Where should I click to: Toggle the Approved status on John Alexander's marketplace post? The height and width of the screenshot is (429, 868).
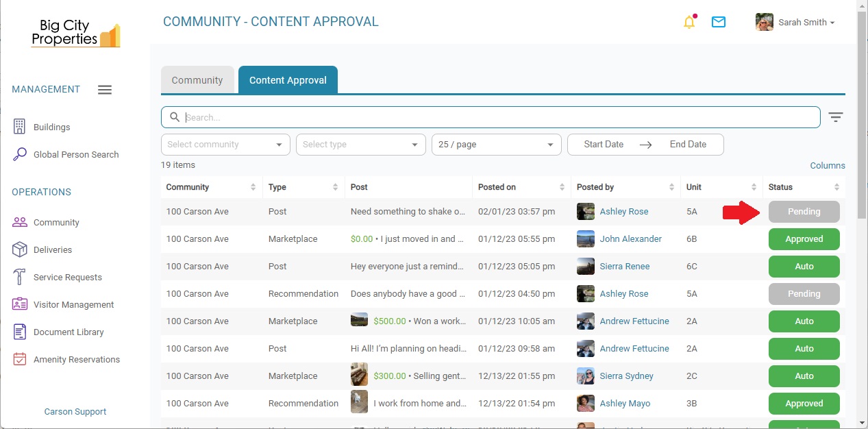tap(804, 238)
